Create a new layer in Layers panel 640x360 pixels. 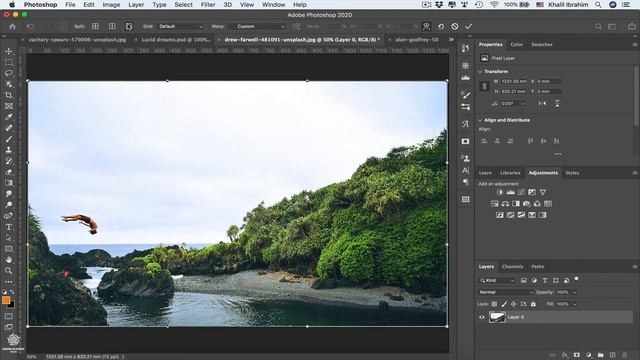click(612, 355)
